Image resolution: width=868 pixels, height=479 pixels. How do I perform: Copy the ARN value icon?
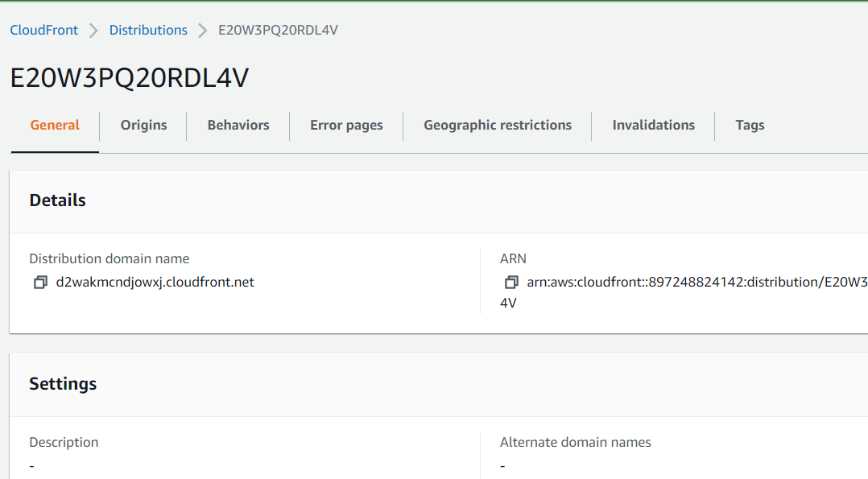coord(511,283)
